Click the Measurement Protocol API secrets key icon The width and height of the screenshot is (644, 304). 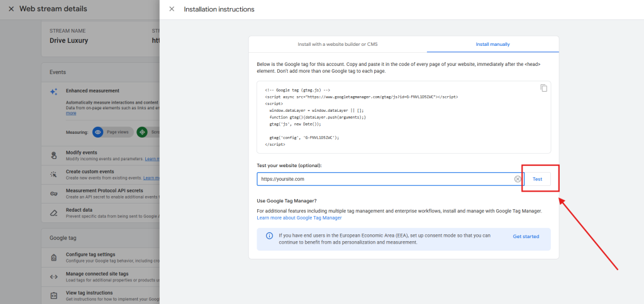(54, 193)
